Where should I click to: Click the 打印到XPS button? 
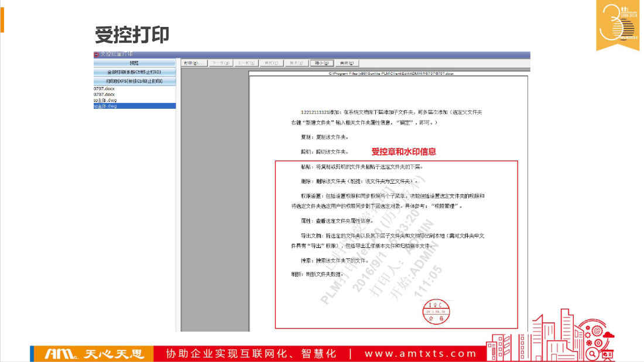(x=135, y=81)
